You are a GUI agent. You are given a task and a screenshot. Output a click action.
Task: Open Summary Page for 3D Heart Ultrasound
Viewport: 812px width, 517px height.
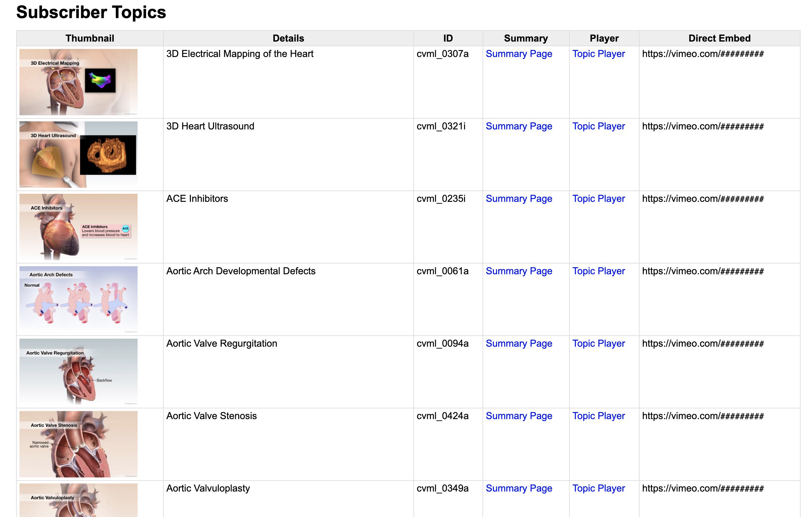click(519, 126)
